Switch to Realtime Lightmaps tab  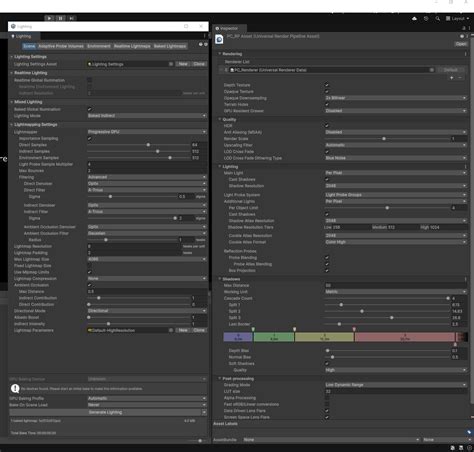(132, 46)
